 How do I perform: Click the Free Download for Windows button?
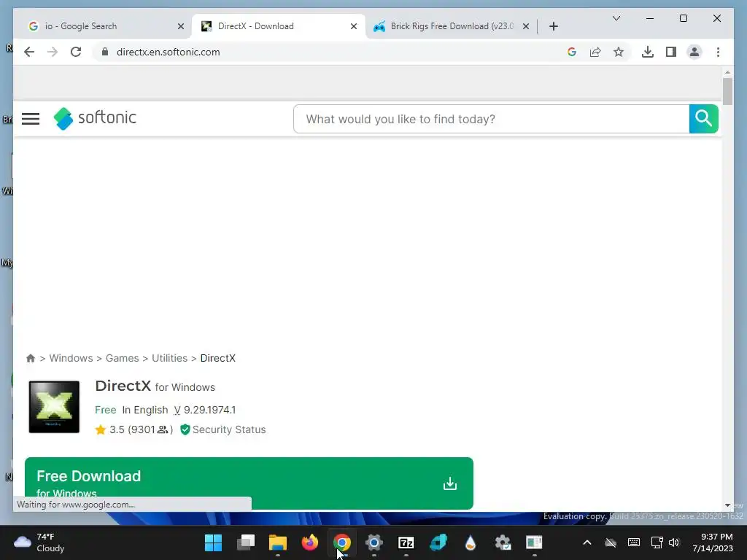click(x=249, y=483)
